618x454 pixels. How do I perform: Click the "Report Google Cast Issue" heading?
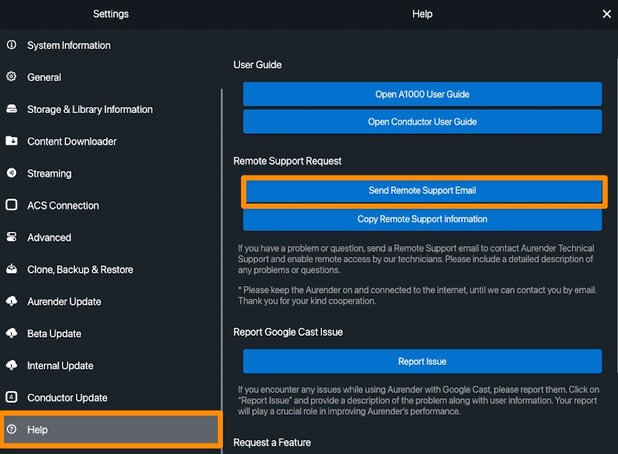(x=288, y=332)
